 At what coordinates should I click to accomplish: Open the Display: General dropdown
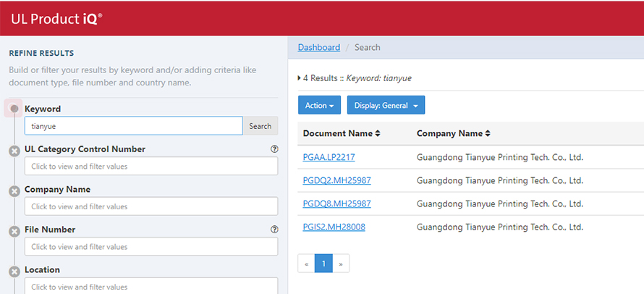(386, 105)
